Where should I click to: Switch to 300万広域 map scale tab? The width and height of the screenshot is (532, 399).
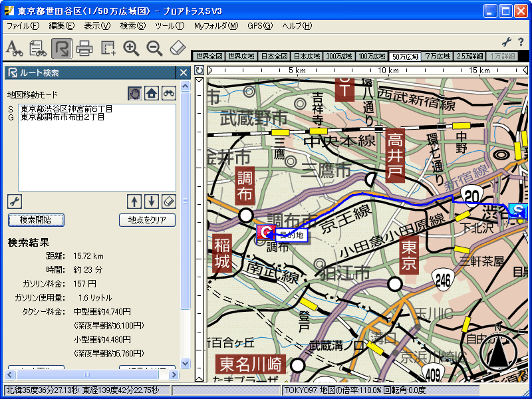coord(339,57)
